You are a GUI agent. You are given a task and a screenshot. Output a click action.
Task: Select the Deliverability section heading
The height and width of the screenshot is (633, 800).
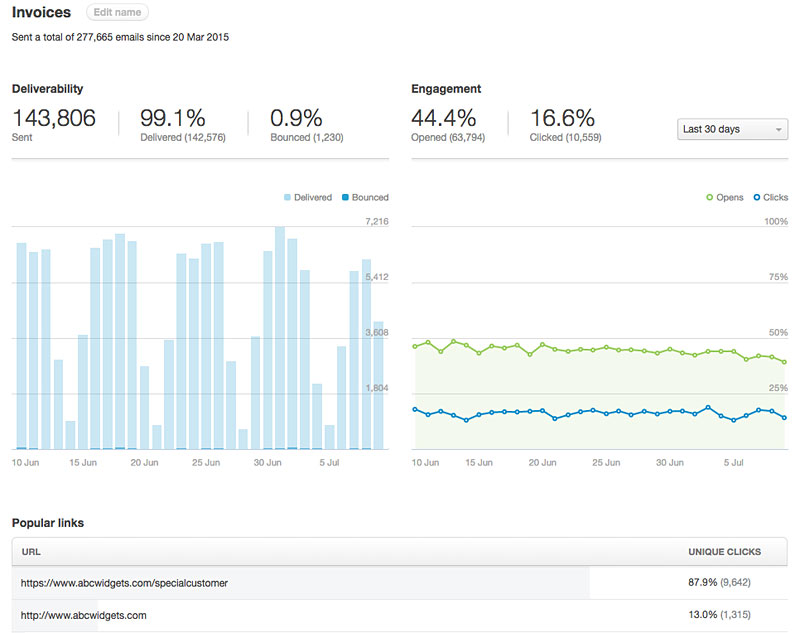point(47,88)
